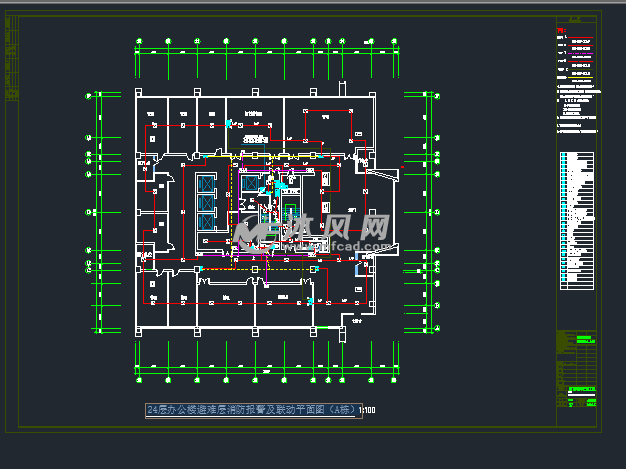The height and width of the screenshot is (469, 626).
Task: Select the drawing title text 24层办公楼
Action: 250,410
